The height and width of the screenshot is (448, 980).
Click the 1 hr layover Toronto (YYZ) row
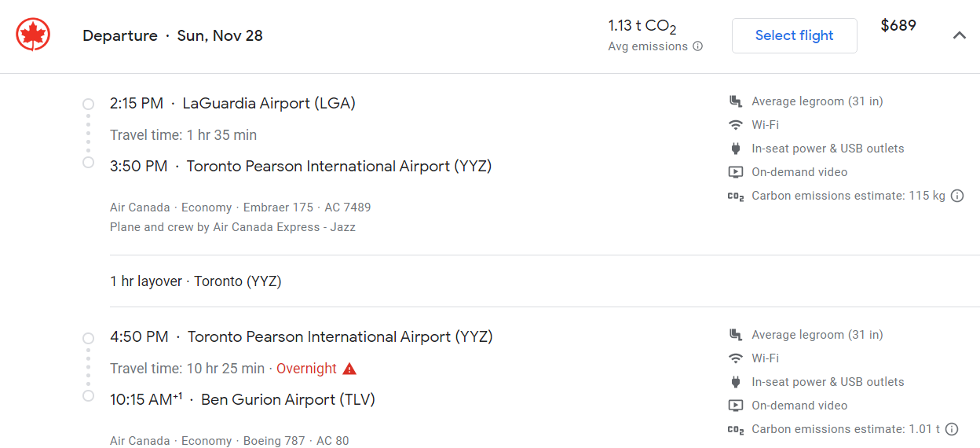[544, 281]
